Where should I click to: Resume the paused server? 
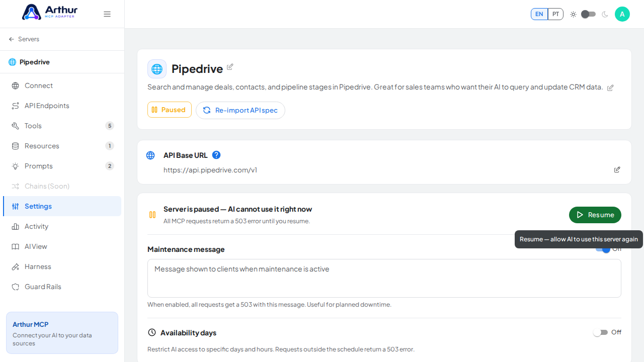pos(595,215)
